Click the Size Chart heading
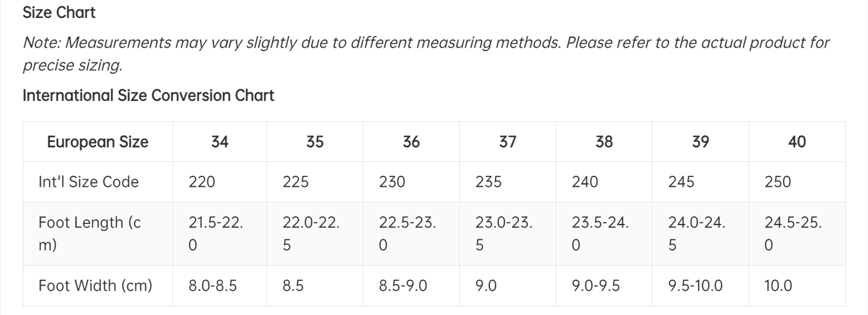868x315 pixels. click(59, 12)
